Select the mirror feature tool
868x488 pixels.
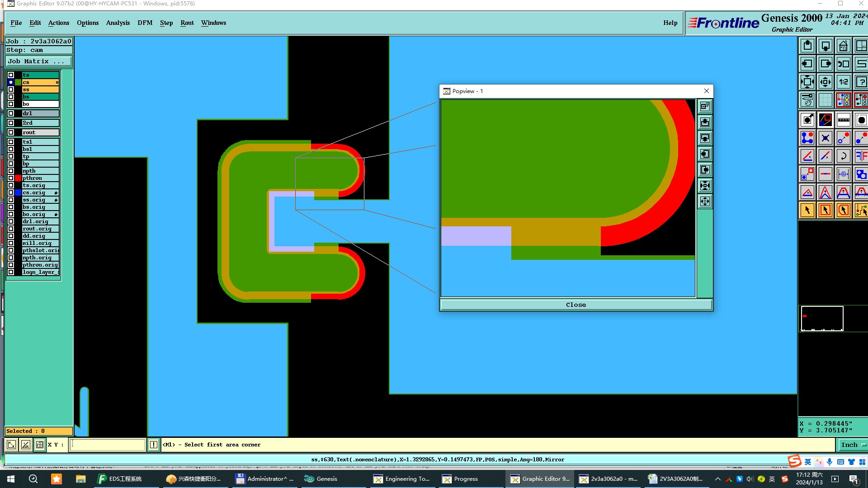click(x=861, y=156)
